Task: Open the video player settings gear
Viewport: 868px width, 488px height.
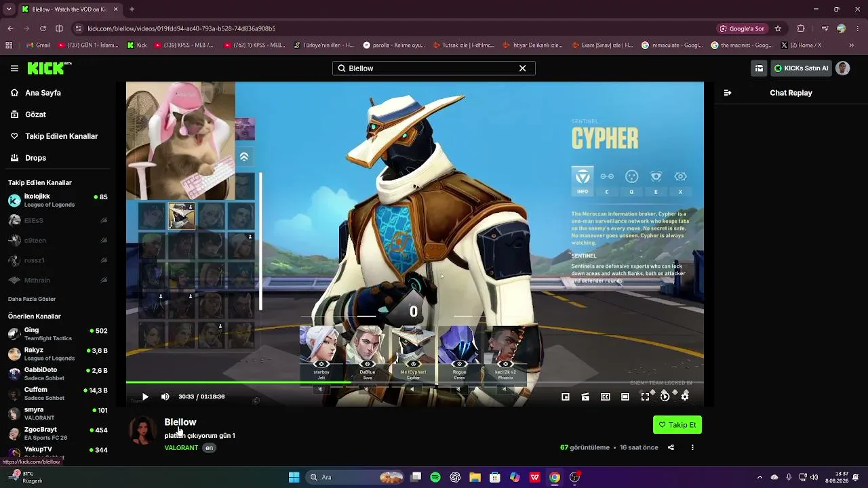Action: point(685,396)
